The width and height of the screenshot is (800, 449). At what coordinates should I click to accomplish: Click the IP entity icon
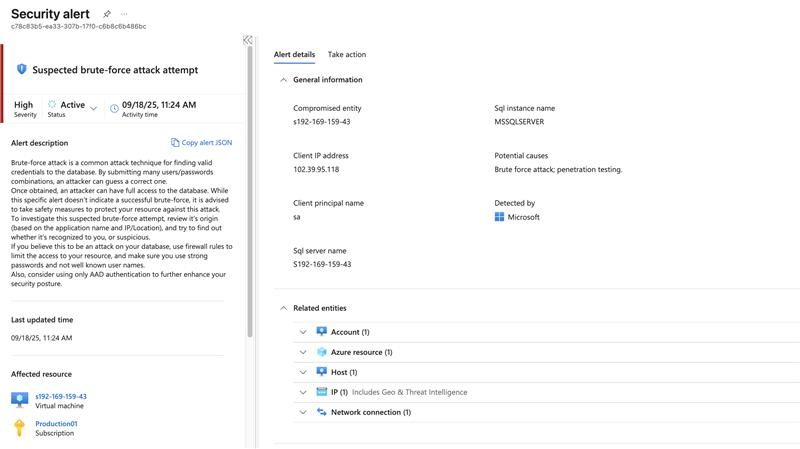pyautogui.click(x=321, y=392)
